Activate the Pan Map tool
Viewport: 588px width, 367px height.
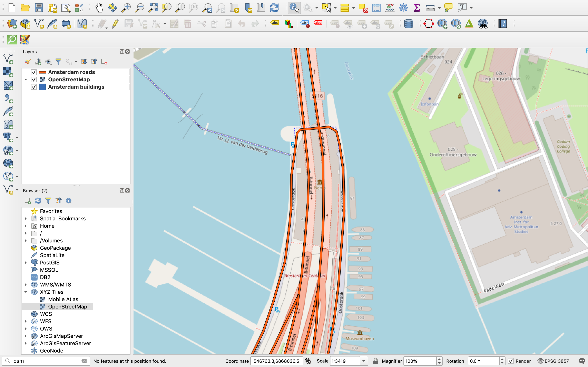(99, 8)
